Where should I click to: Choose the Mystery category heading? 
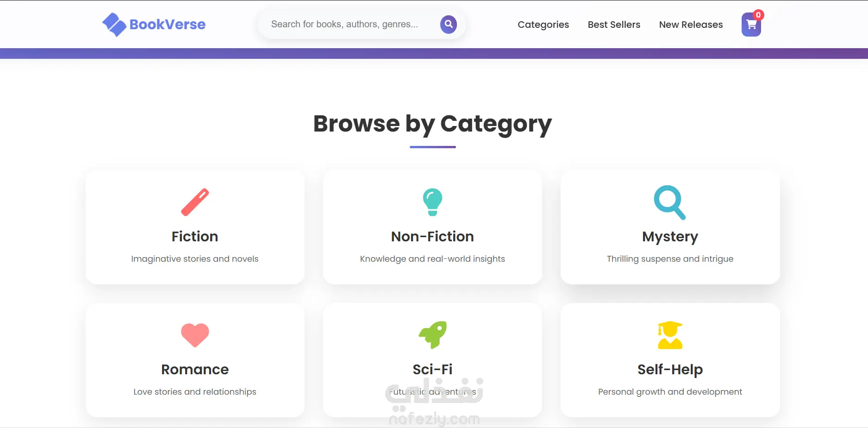tap(670, 237)
